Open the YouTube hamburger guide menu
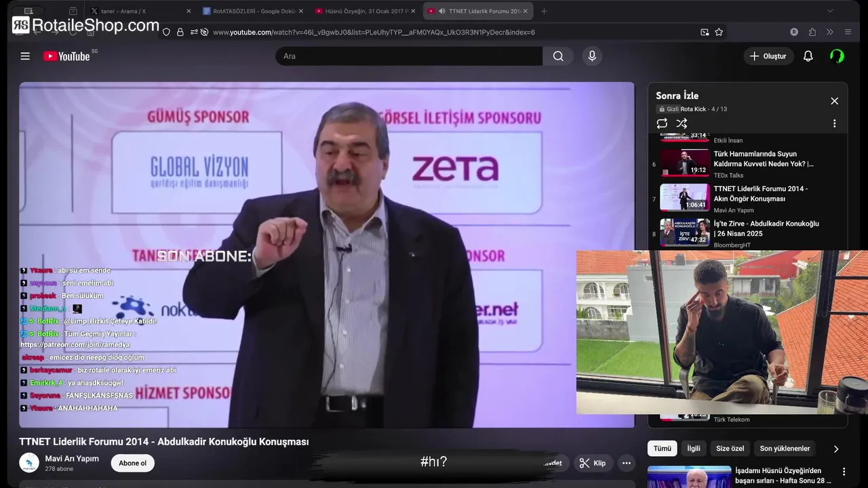Viewport: 868px width, 488px height. [x=25, y=56]
